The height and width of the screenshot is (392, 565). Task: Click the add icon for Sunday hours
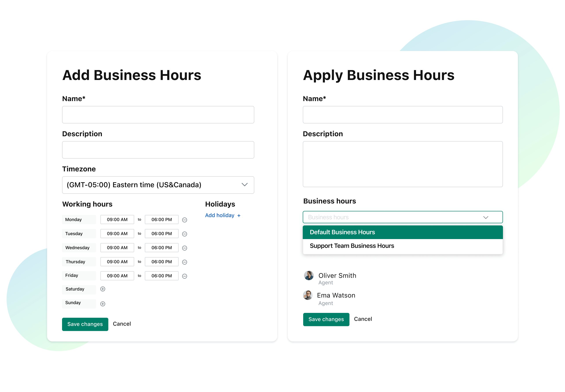(103, 305)
